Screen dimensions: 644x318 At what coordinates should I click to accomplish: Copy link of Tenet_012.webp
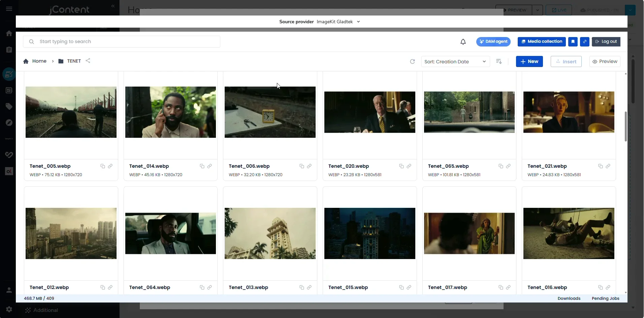click(x=110, y=287)
